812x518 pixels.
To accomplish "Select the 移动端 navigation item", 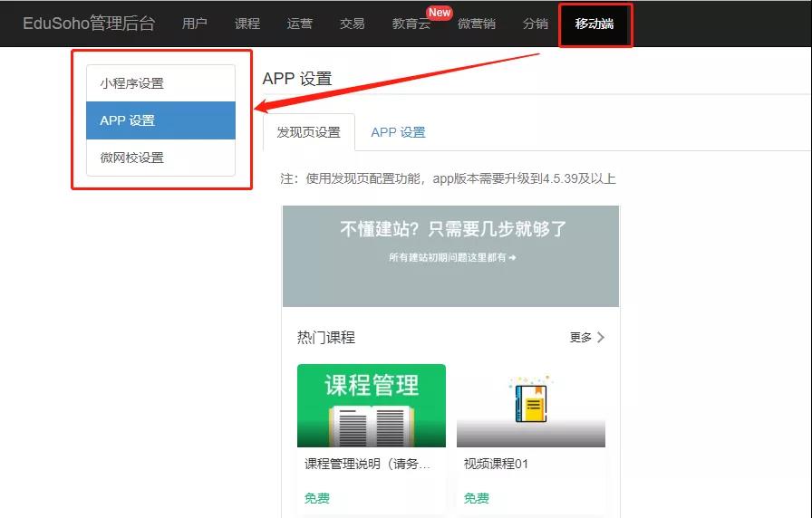I will click(594, 24).
